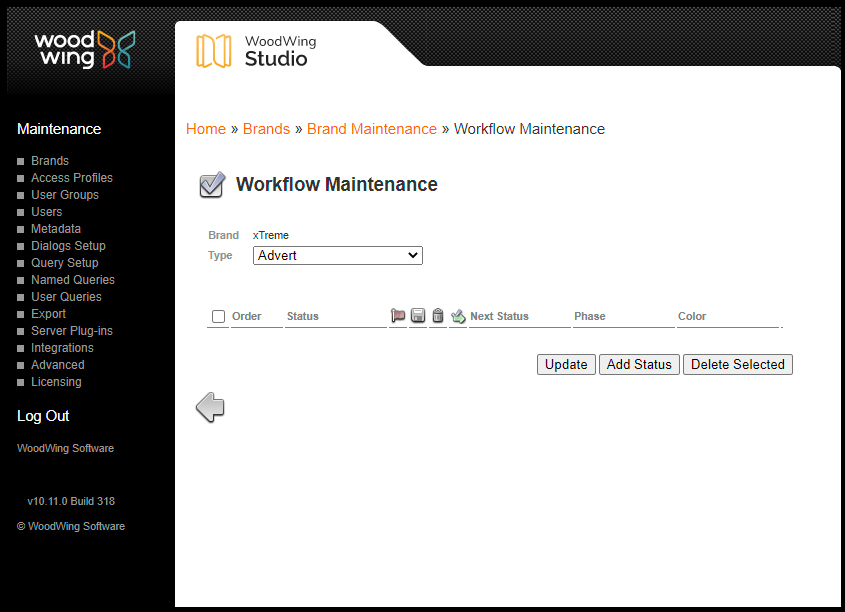The height and width of the screenshot is (612, 845).
Task: Open the WoodWing Software sidebar link
Action: point(66,448)
